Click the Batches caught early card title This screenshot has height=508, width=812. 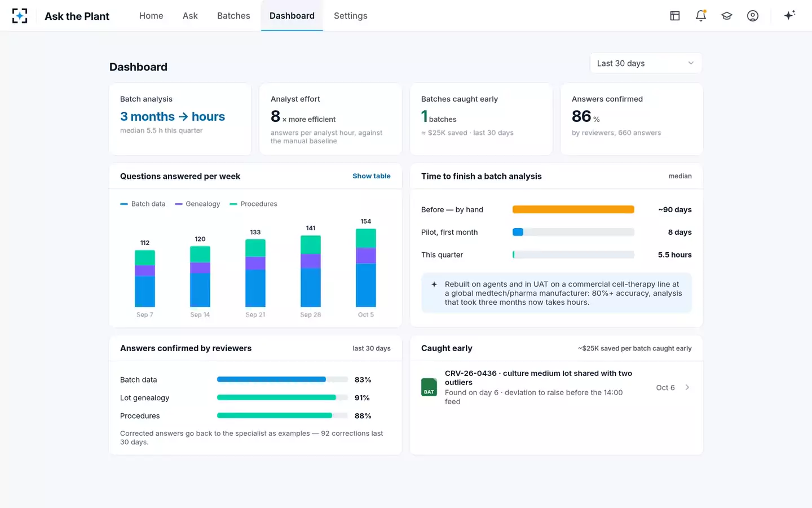pos(460,99)
